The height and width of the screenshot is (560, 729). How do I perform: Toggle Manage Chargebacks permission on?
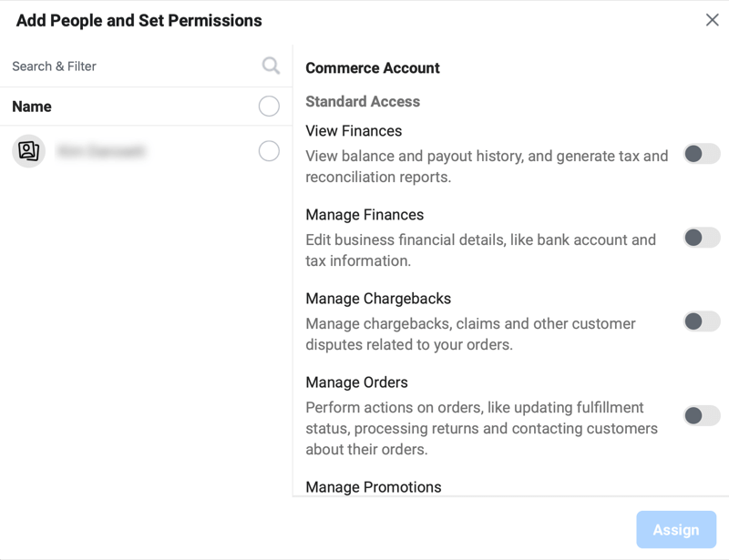pos(702,321)
